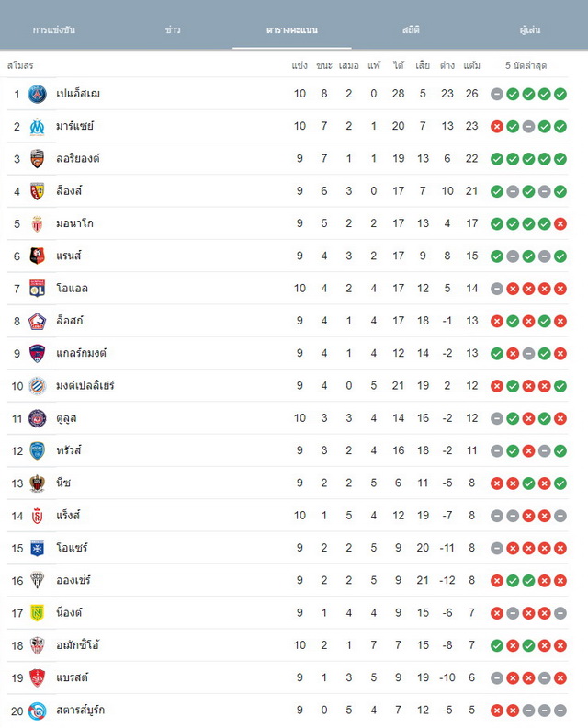Open the มงต์เปลลิเย่ร์ team link
588x728 pixels.
point(85,385)
